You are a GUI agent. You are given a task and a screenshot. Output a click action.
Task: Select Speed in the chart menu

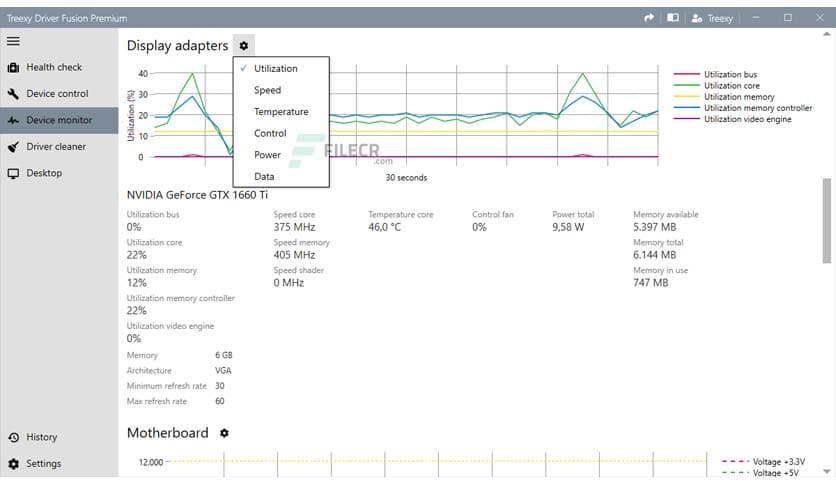coord(281,90)
